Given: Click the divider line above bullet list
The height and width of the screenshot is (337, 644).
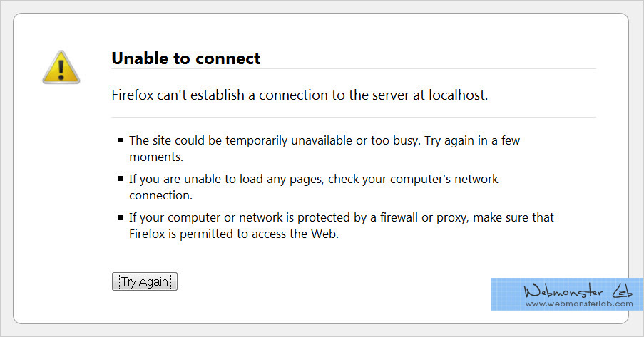Looking at the screenshot, I should coord(353,117).
